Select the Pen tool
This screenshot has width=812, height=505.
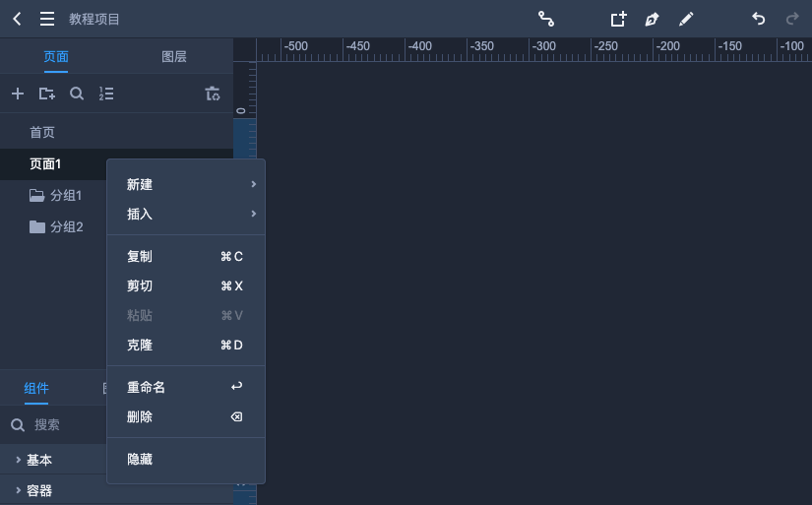click(652, 19)
